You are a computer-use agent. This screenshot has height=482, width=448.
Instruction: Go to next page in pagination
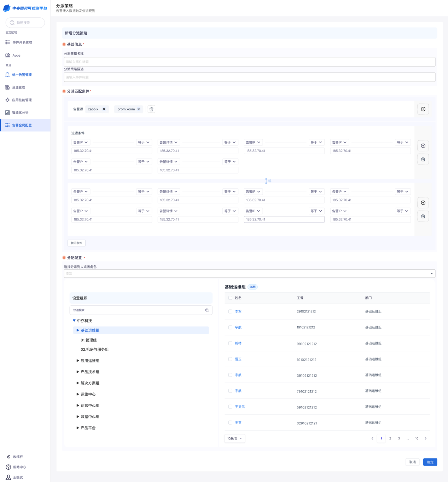[425, 438]
